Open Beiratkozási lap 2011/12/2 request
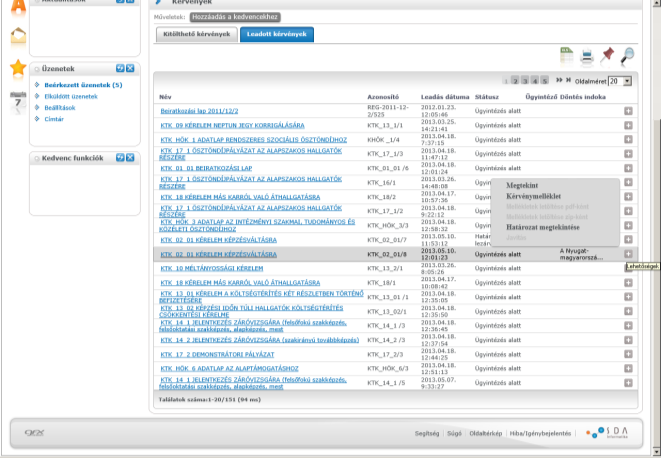Image resolution: width=661 pixels, height=458 pixels. (x=199, y=111)
